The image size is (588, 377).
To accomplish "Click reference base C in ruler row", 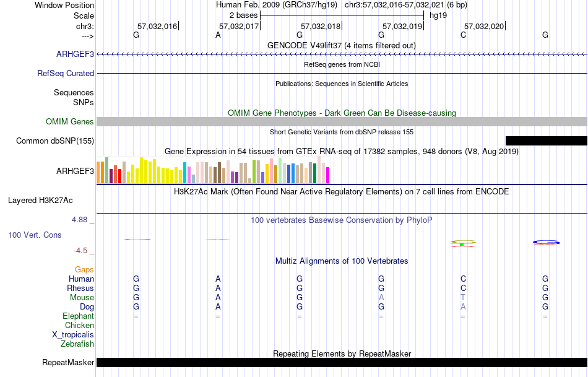I will click(x=463, y=35).
